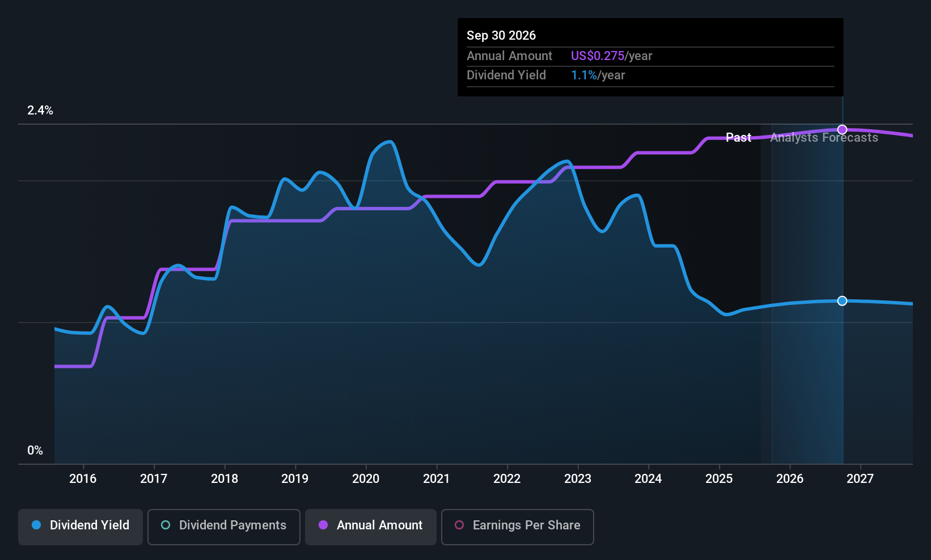Click the 2019 x-axis label
The height and width of the screenshot is (560, 931).
[x=295, y=479]
